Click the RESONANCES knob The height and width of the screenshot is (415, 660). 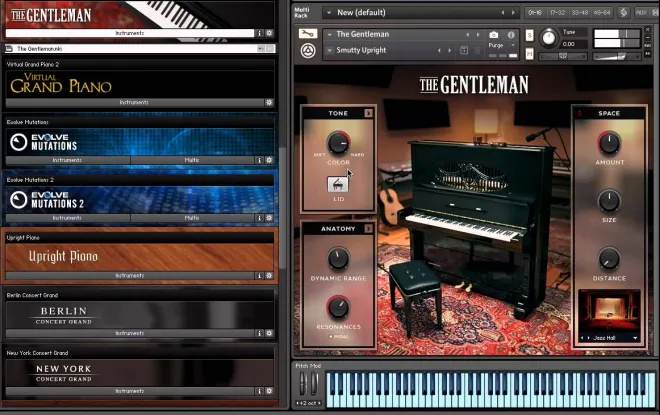338,307
